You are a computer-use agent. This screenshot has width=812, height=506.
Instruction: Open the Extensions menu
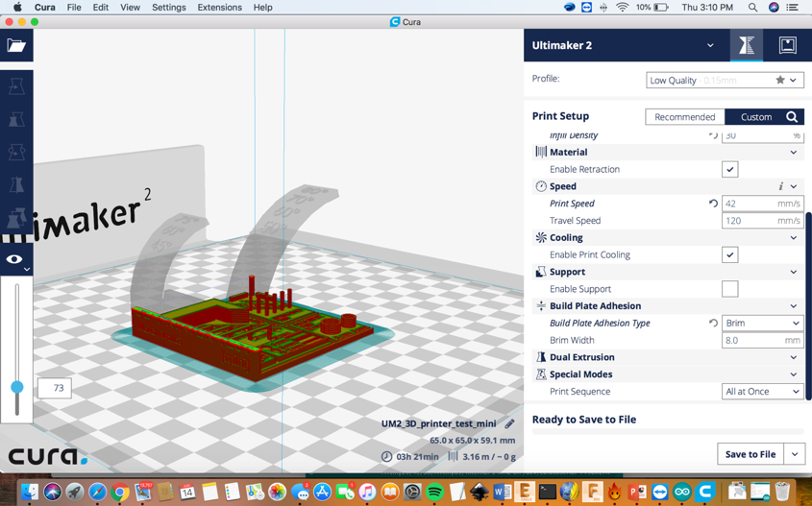[219, 8]
